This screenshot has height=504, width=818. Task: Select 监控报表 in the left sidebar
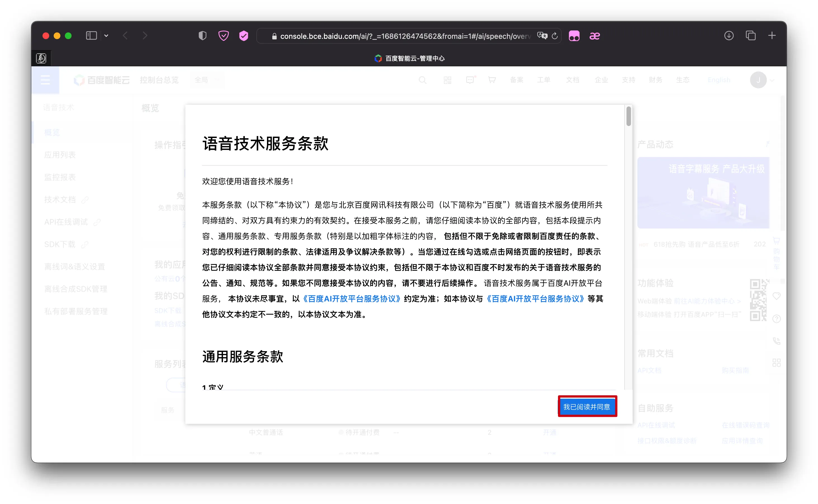pos(60,177)
